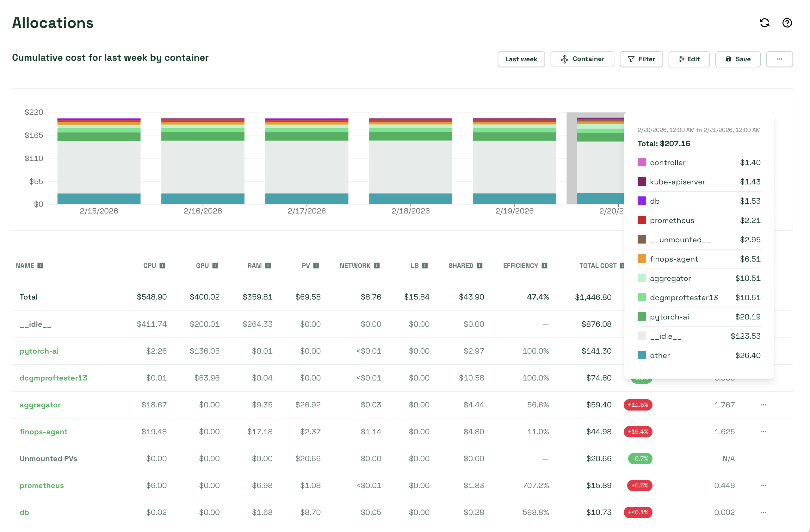This screenshot has height=532, width=810.
Task: Open actions menu for the db row
Action: click(764, 512)
